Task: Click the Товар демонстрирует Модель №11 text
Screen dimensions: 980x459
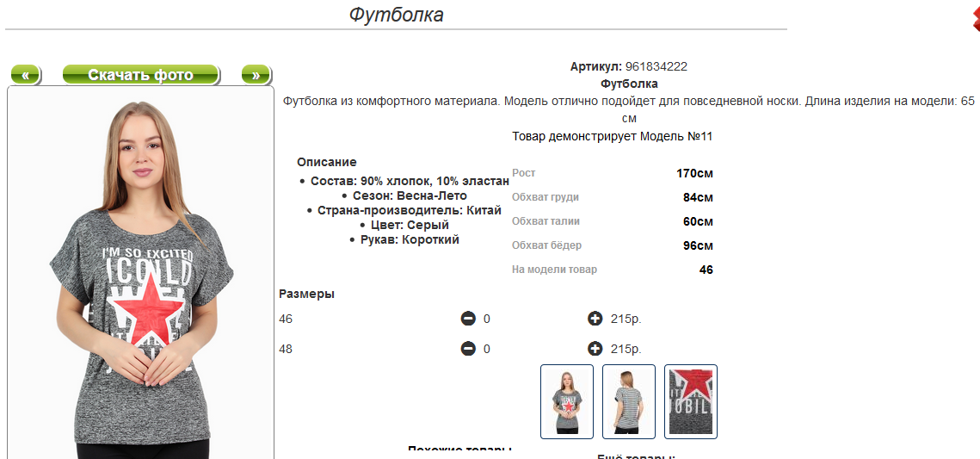Action: coord(612,136)
